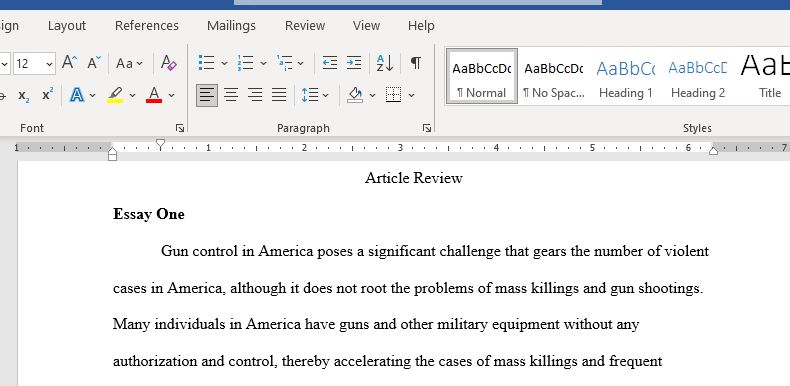Apply the Heading 2 style
This screenshot has height=386, width=790.
(x=697, y=77)
